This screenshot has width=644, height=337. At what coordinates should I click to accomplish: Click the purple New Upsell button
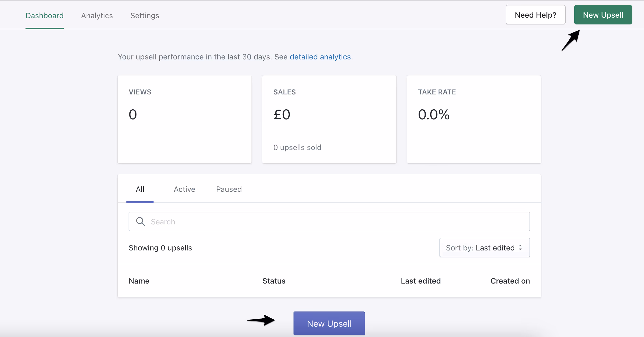(329, 323)
